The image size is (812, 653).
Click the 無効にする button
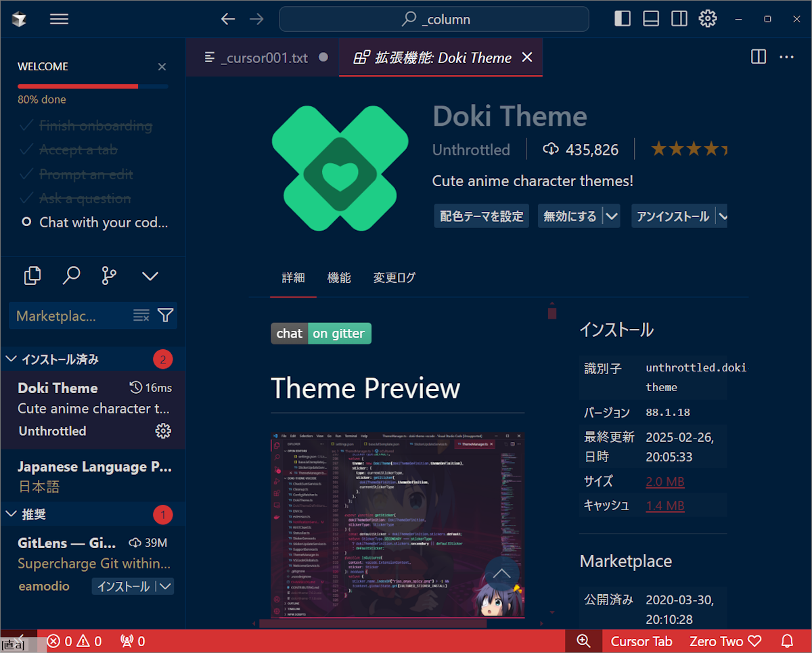tap(570, 216)
